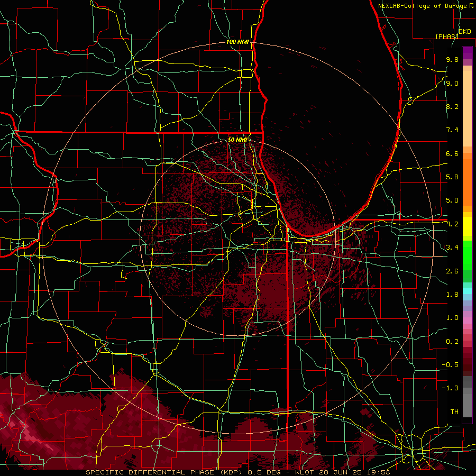Click the 9.0 legend value

(452, 83)
